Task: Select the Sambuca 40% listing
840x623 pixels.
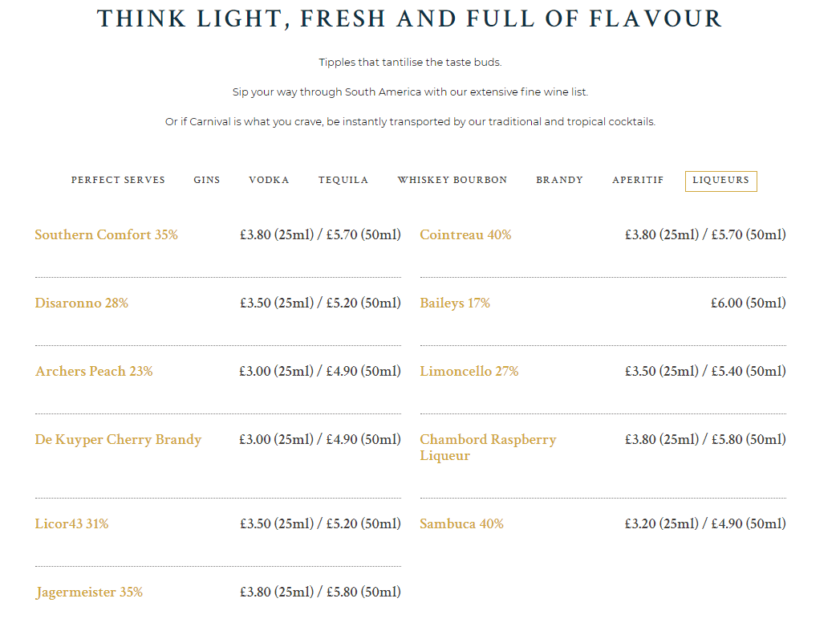Action: pos(462,523)
